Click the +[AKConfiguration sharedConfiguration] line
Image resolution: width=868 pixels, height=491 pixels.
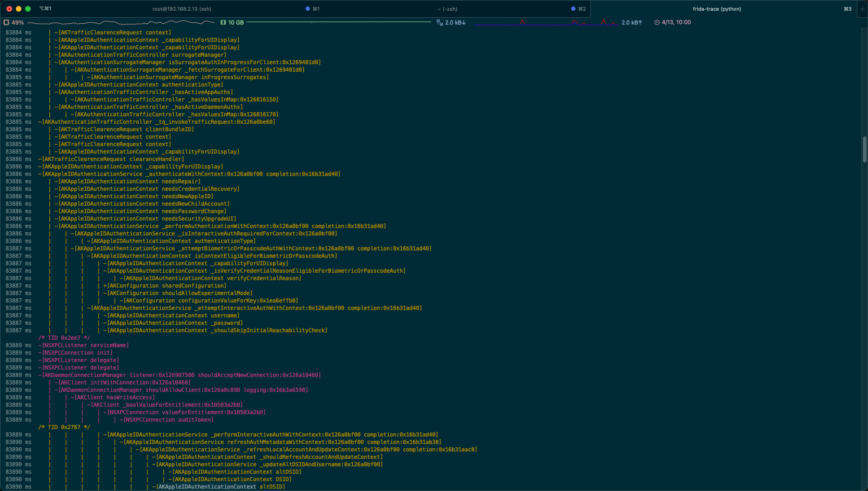(165, 286)
